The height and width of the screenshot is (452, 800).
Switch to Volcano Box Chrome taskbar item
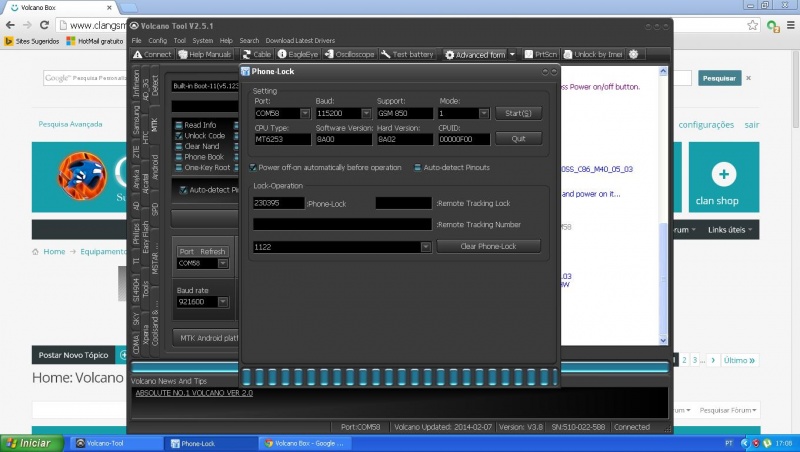pos(305,443)
